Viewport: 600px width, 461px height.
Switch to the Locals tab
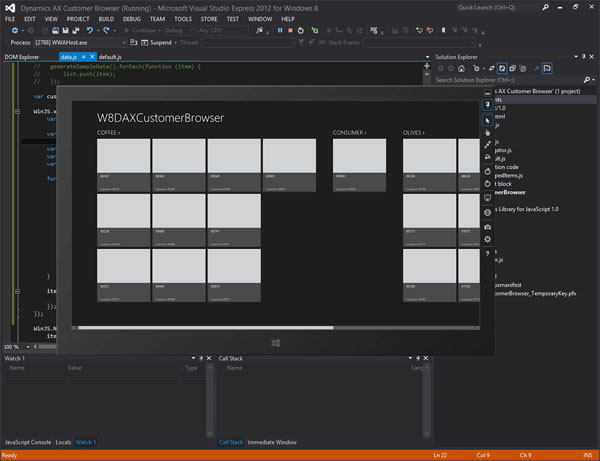(64, 442)
